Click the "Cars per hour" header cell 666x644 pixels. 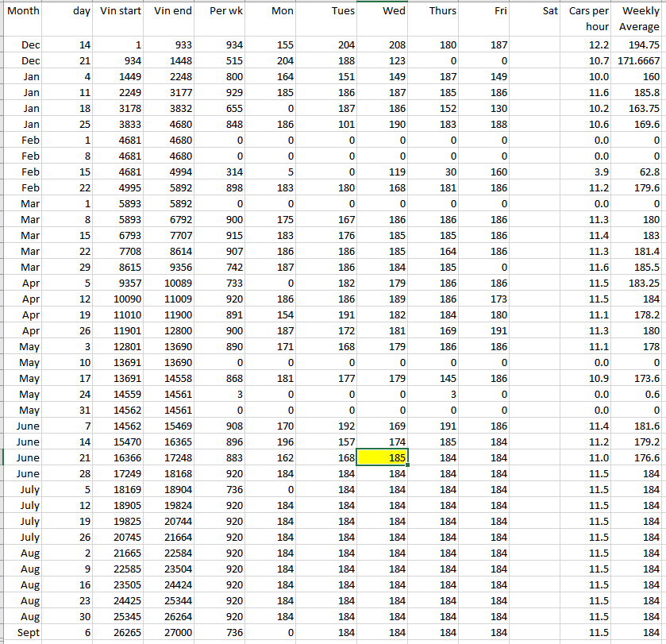coord(588,19)
